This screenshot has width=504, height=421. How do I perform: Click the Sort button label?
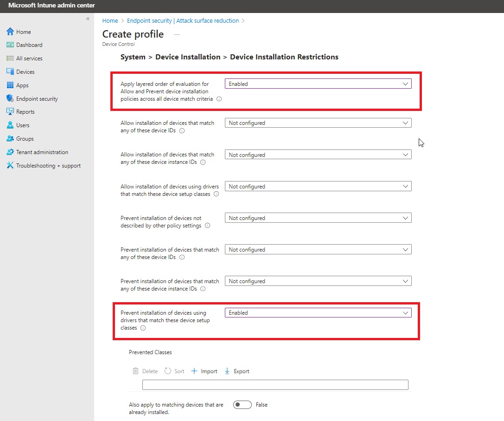179,371
